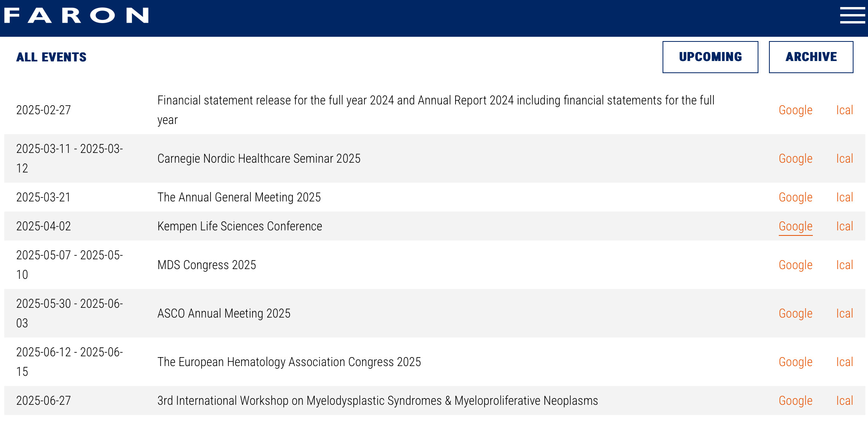
Task: Get Ical for Annual General Meeting 2025
Action: (845, 198)
